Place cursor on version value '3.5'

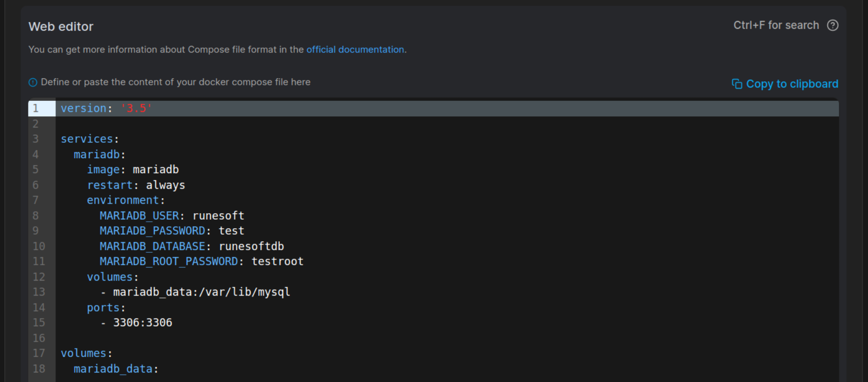pyautogui.click(x=136, y=108)
